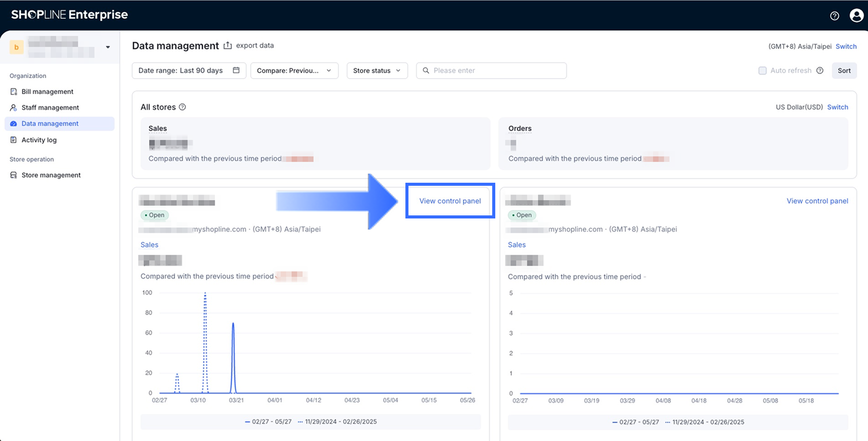Open the Activity log page
Screen dimensions: 868x441
[x=39, y=140]
